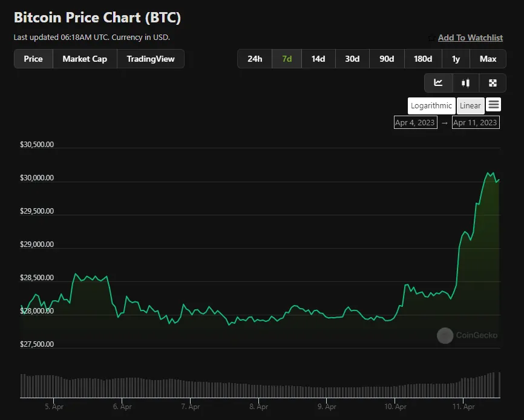Screen dimensions: 524x420
Task: Click the 8. Apr date label
Action: pos(258,407)
